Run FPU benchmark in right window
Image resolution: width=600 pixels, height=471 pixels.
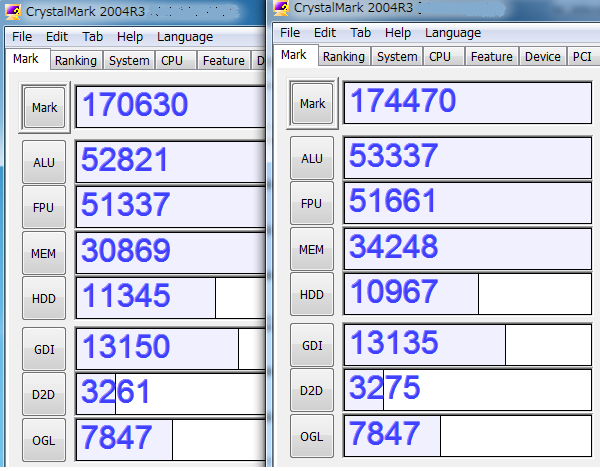[x=312, y=204]
